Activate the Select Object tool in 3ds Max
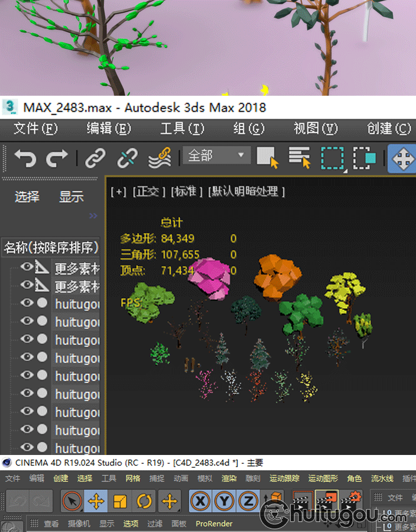 click(267, 157)
